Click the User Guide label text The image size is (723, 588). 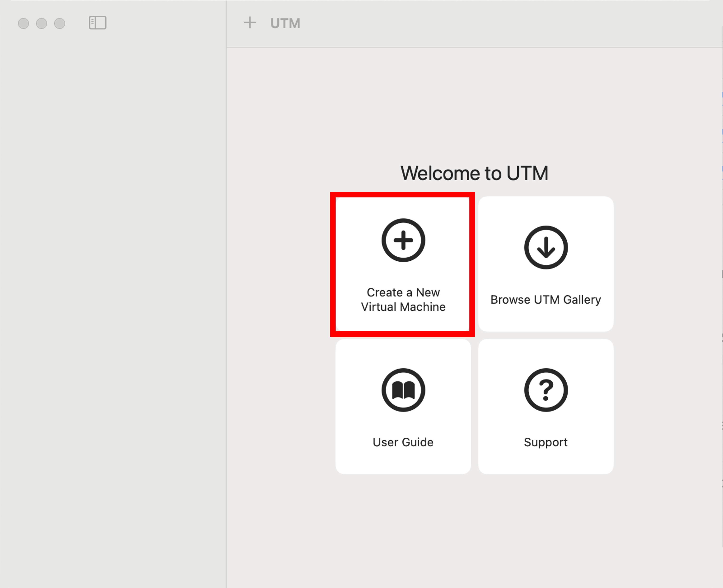pos(403,442)
